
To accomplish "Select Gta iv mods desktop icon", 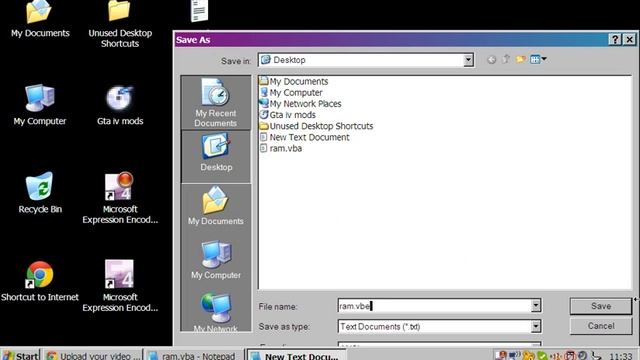I will (120, 104).
